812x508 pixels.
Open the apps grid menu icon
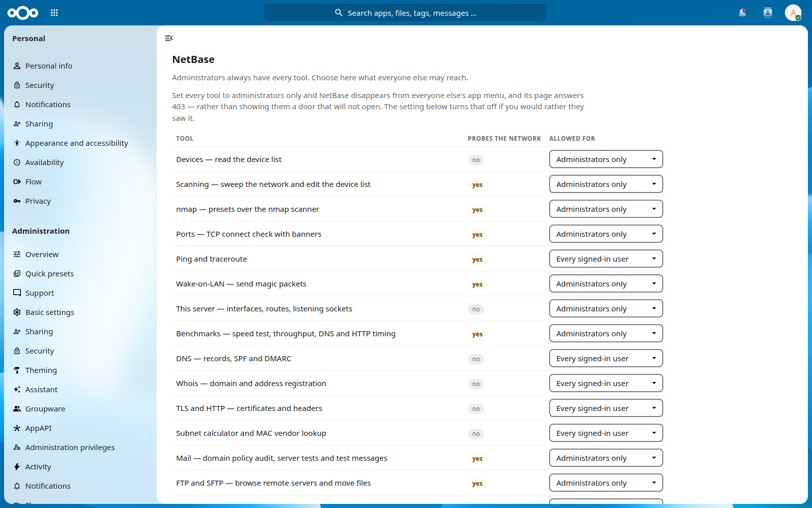pos(54,13)
